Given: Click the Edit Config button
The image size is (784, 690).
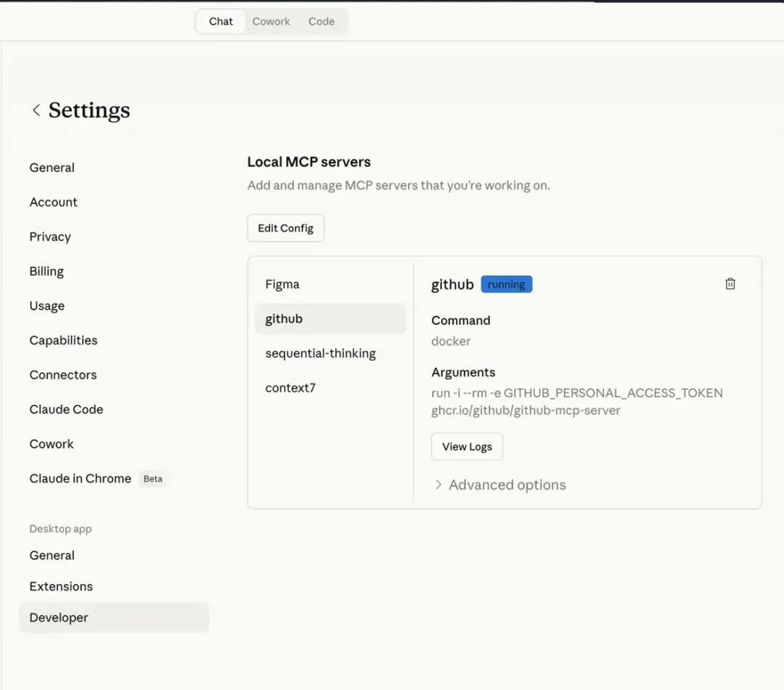Looking at the screenshot, I should coord(285,228).
